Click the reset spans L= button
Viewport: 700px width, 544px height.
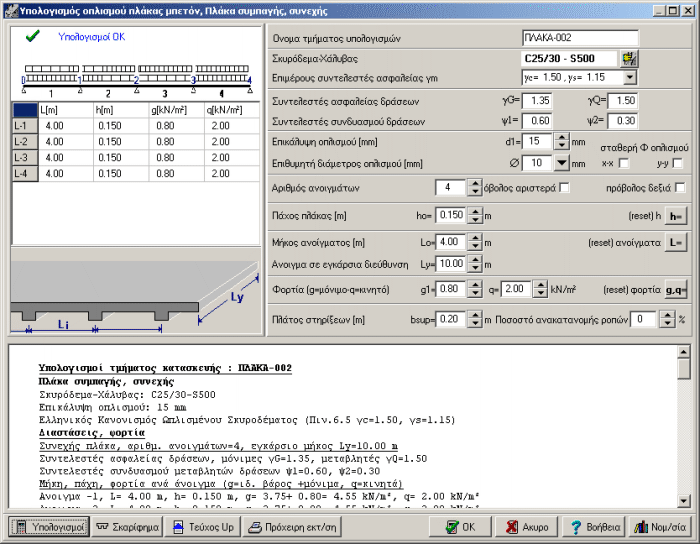pos(676,241)
